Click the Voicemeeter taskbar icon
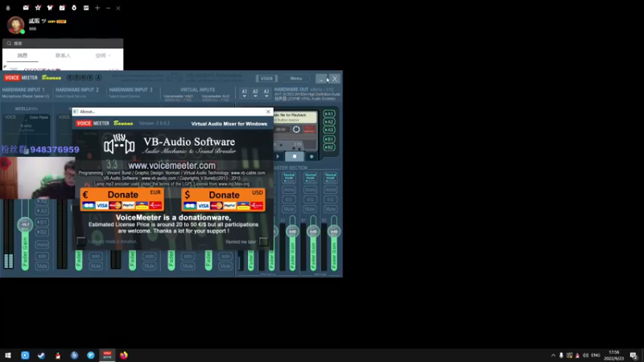Screen dimensions: 644x362 tap(107, 356)
